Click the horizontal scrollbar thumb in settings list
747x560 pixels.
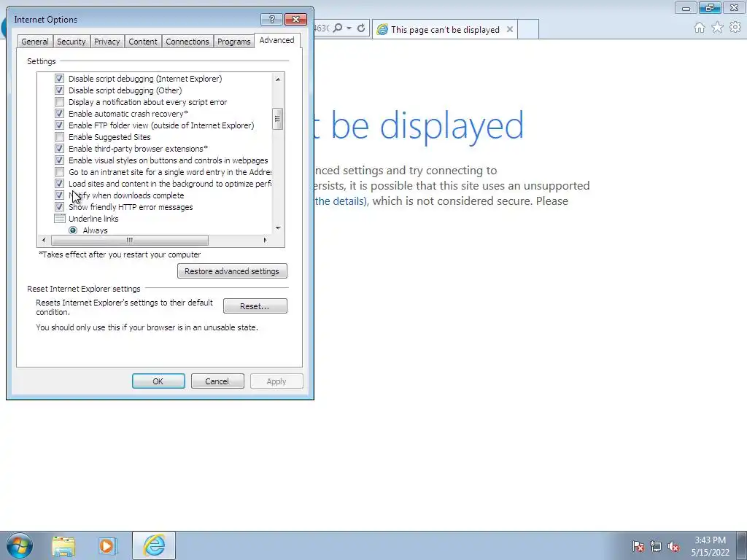pos(130,240)
